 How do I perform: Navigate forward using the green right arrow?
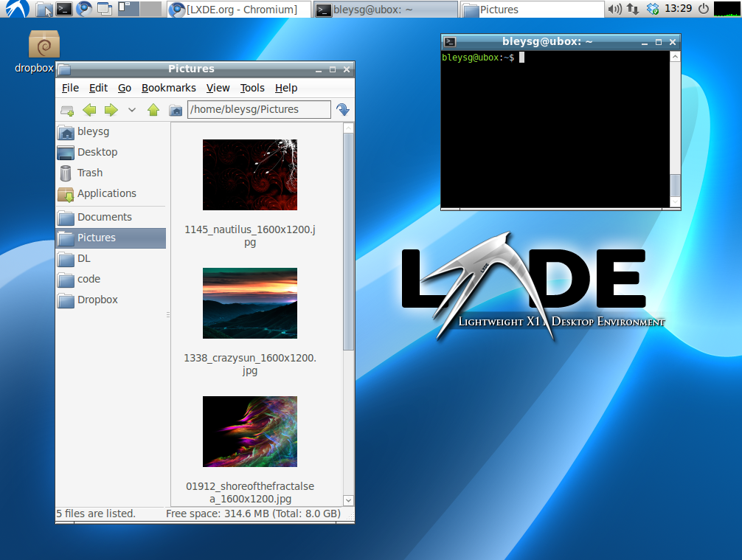tap(109, 109)
